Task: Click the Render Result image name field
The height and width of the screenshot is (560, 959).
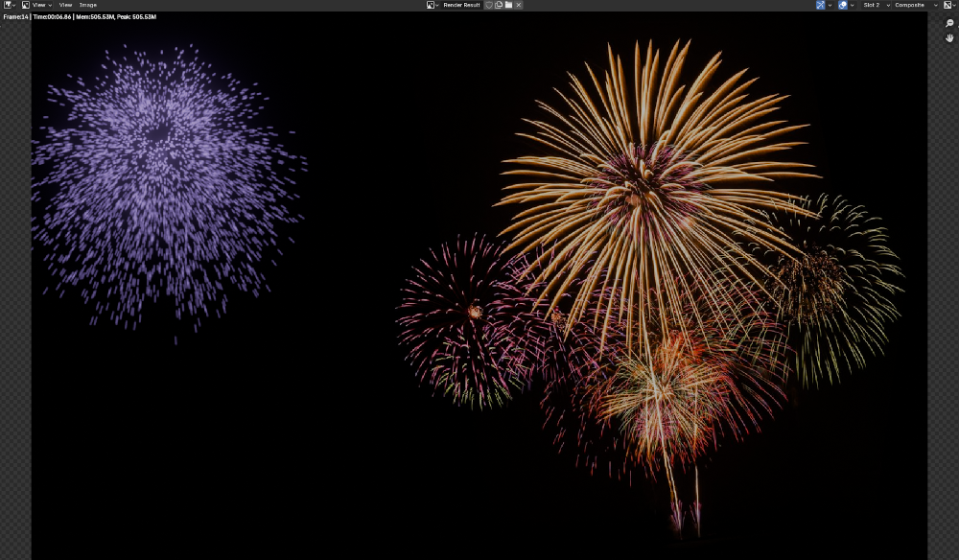Action: (x=461, y=5)
